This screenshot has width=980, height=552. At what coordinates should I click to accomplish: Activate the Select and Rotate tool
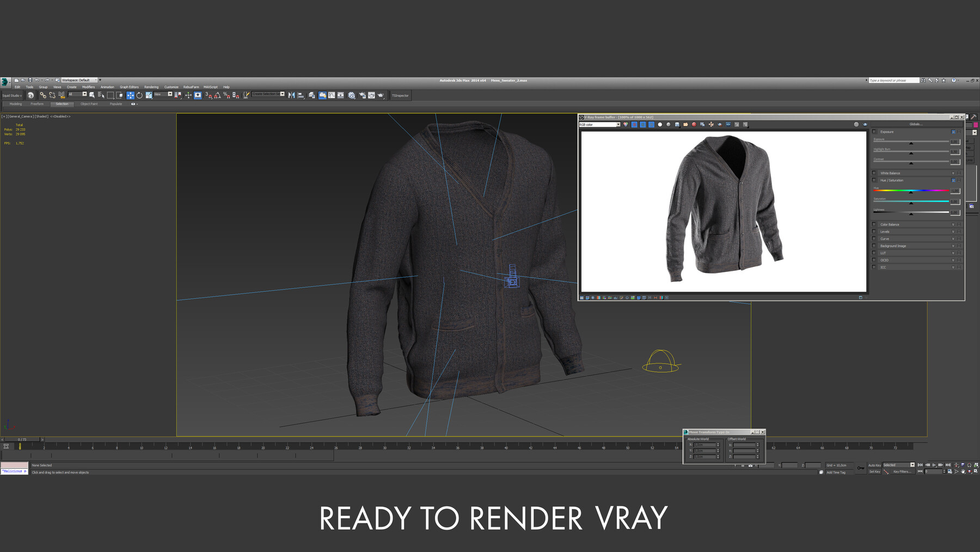pos(139,95)
